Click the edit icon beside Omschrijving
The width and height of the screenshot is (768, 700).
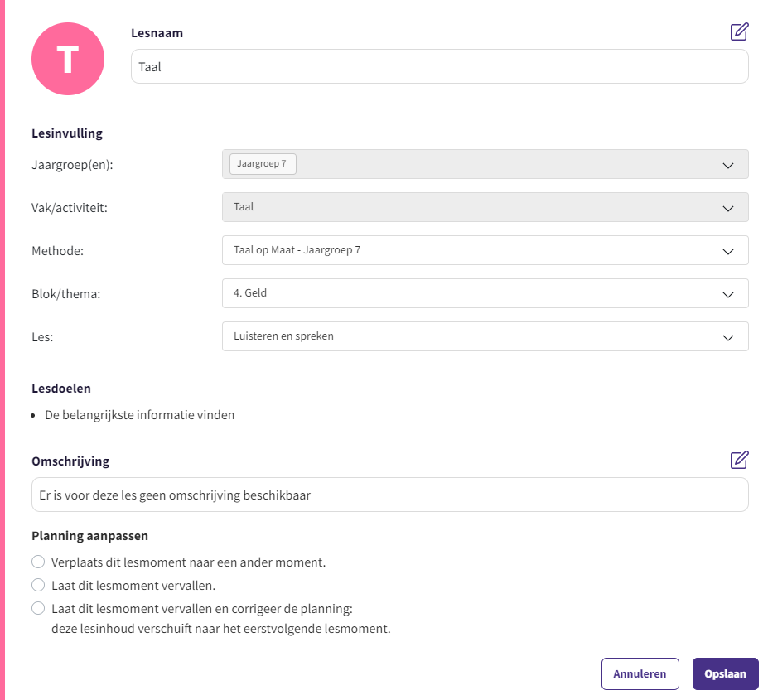(x=739, y=460)
